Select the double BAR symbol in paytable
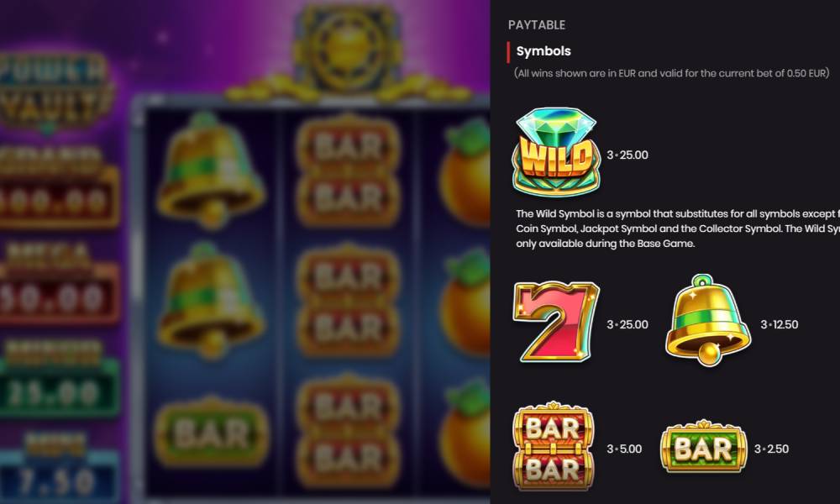Viewport: 840px width, 504px height. (x=554, y=446)
